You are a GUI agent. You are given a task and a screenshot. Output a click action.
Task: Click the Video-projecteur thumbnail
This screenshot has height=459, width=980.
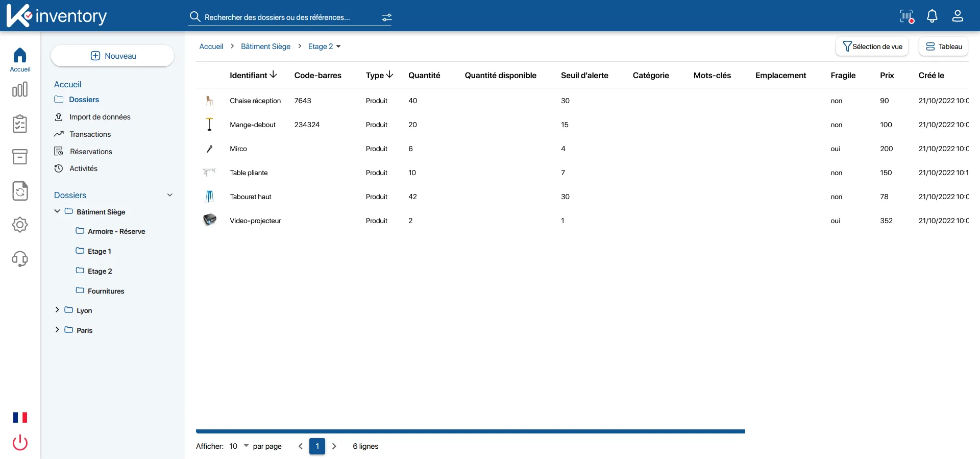tap(209, 220)
